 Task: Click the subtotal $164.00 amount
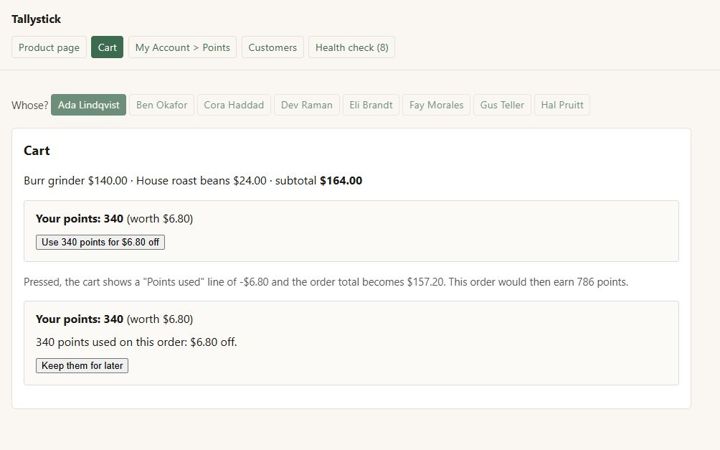point(341,180)
